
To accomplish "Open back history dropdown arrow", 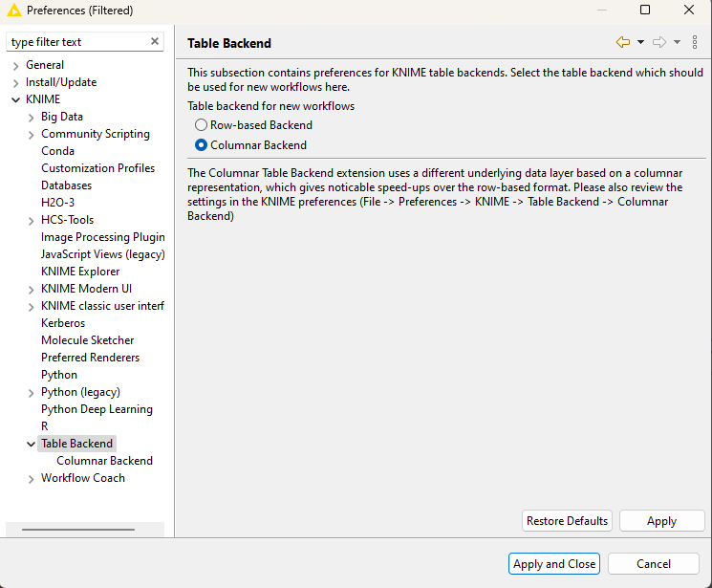I will 640,42.
